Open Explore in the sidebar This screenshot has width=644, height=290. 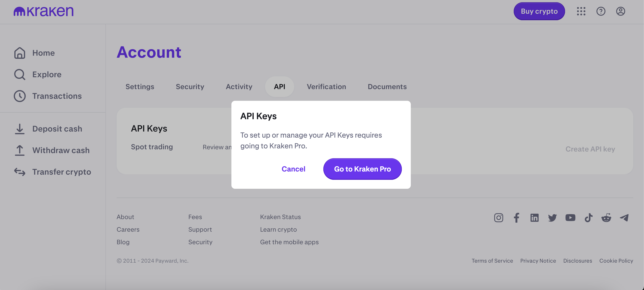(x=47, y=74)
